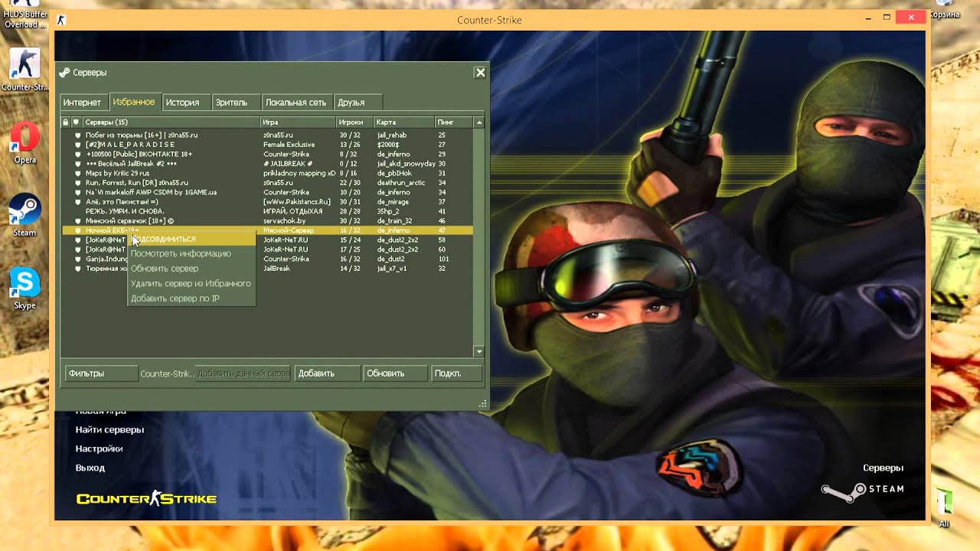Click shield icon beside Na`Vi markeloff AWP CSDM

click(x=78, y=192)
